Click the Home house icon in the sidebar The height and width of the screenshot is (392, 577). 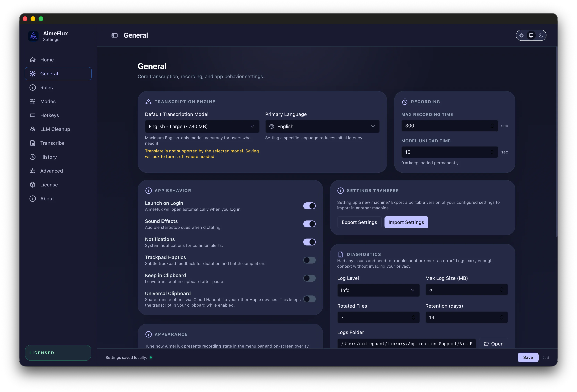click(32, 60)
